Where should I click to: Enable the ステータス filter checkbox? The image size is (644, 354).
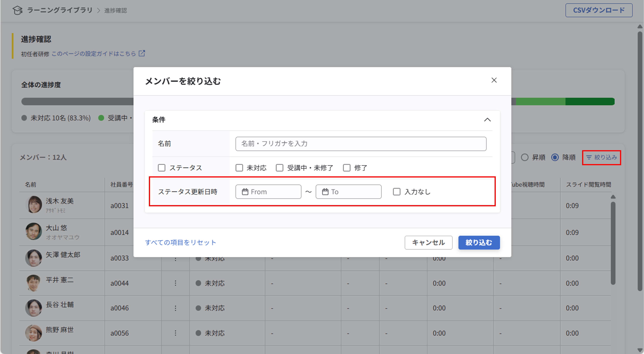point(161,168)
